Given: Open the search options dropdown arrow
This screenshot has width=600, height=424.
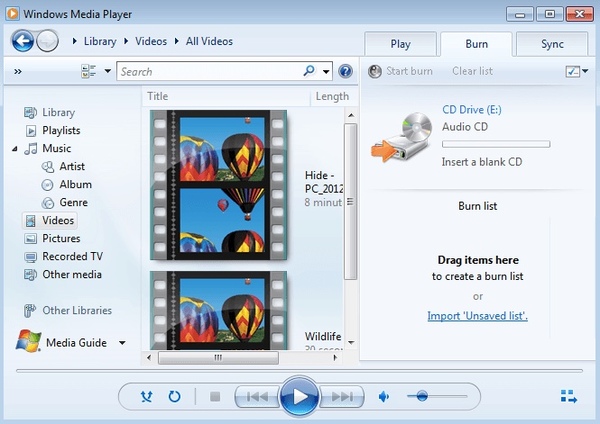Looking at the screenshot, I should pyautogui.click(x=326, y=72).
